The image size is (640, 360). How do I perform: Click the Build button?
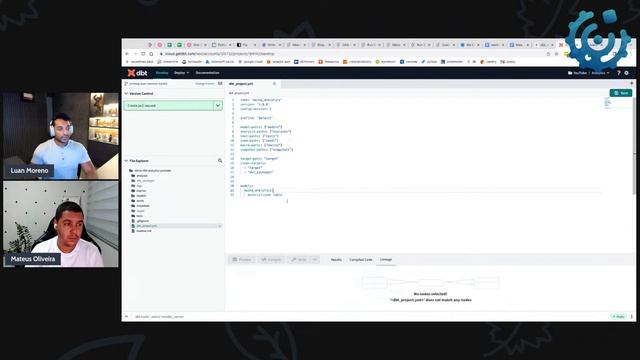click(298, 260)
